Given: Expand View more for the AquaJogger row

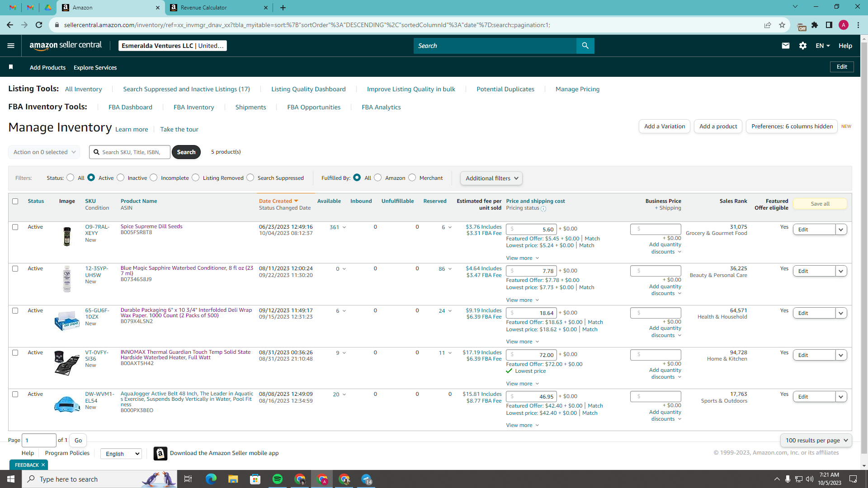Looking at the screenshot, I should tap(522, 425).
